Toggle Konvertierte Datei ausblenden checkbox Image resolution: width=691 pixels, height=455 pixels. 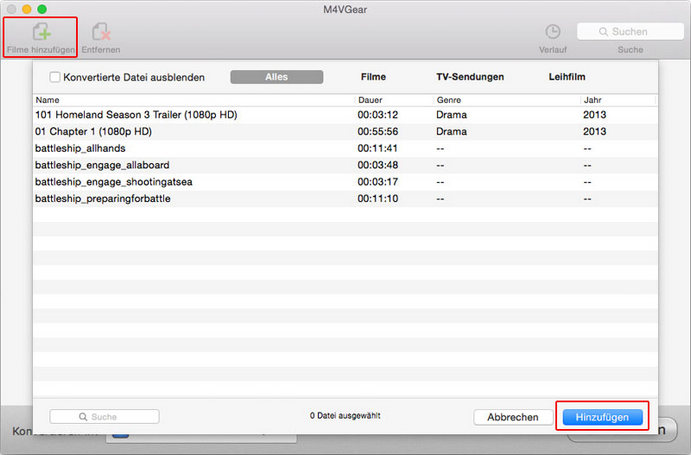(55, 77)
